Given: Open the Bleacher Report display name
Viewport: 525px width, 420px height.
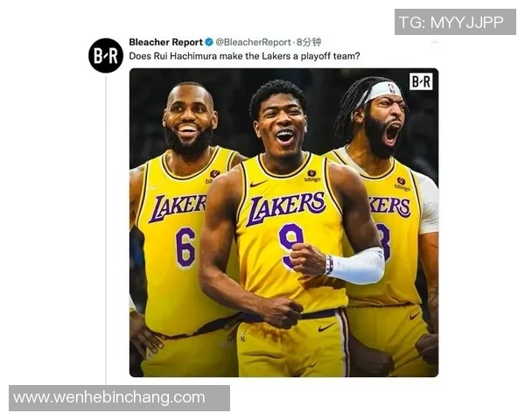Looking at the screenshot, I should pos(165,42).
